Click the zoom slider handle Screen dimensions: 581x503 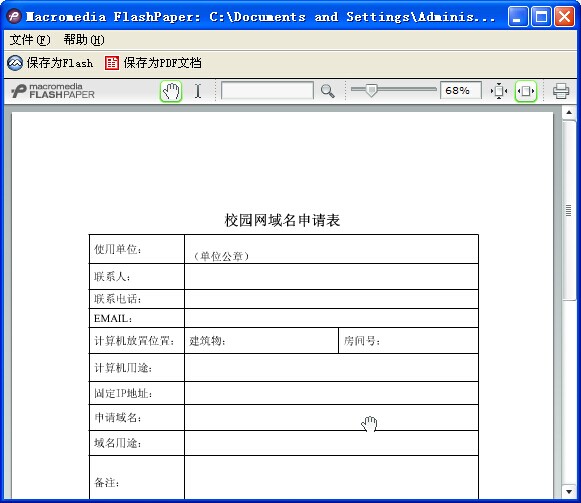click(371, 90)
